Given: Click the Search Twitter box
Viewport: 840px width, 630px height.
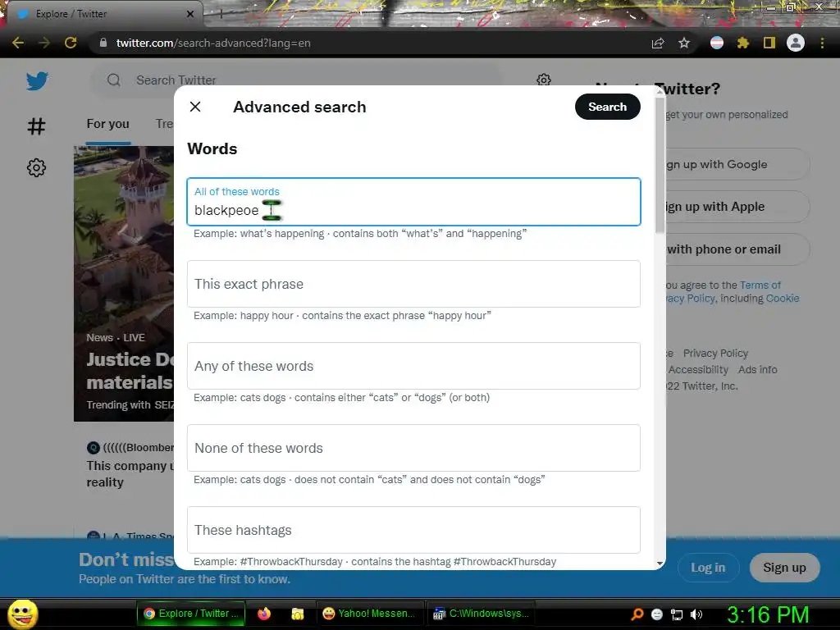Looking at the screenshot, I should [297, 80].
